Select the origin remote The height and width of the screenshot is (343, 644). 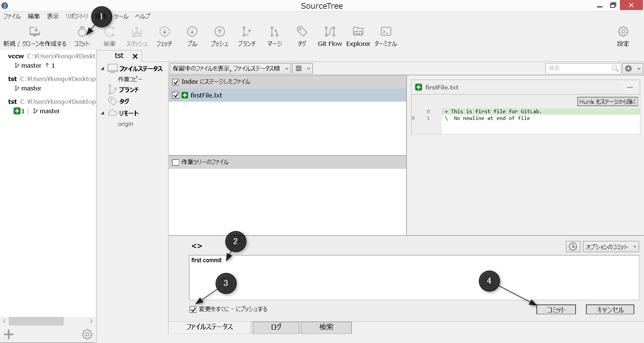tap(125, 124)
